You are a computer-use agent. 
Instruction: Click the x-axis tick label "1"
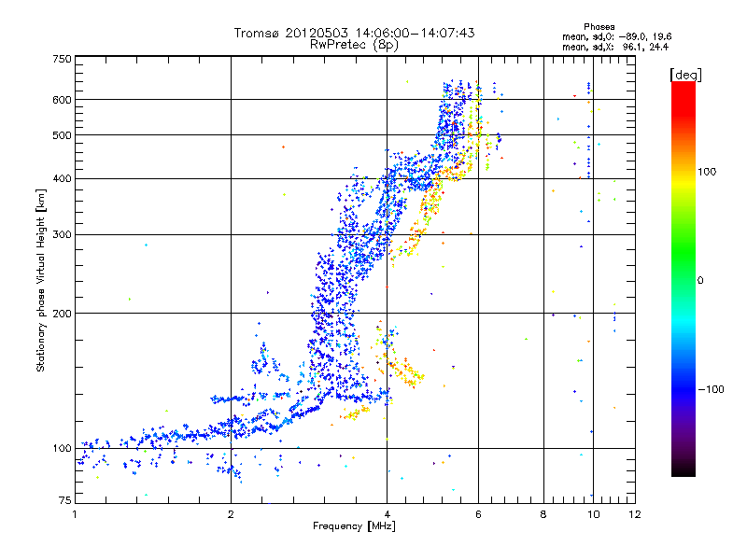click(x=75, y=514)
